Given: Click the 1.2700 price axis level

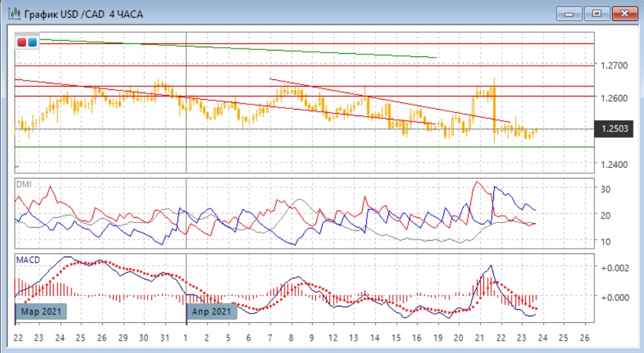Looking at the screenshot, I should click(x=614, y=66).
